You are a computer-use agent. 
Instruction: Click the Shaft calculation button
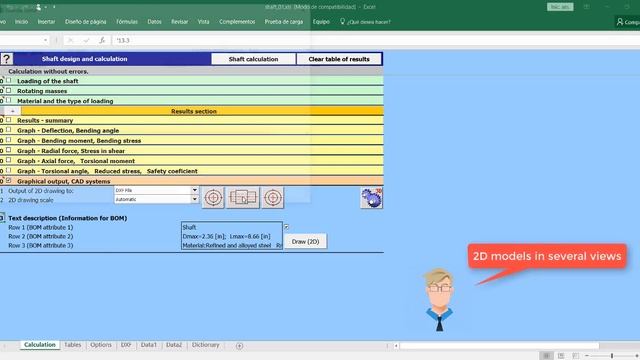click(253, 59)
